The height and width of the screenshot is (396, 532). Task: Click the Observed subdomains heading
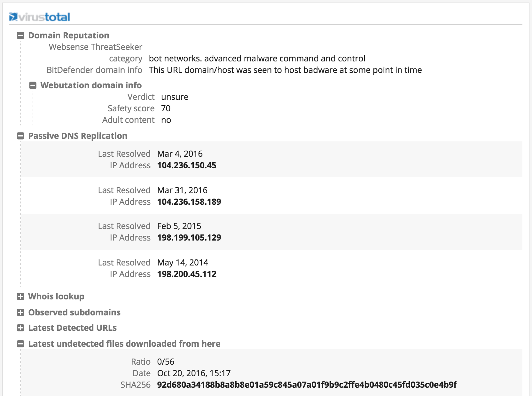point(74,313)
